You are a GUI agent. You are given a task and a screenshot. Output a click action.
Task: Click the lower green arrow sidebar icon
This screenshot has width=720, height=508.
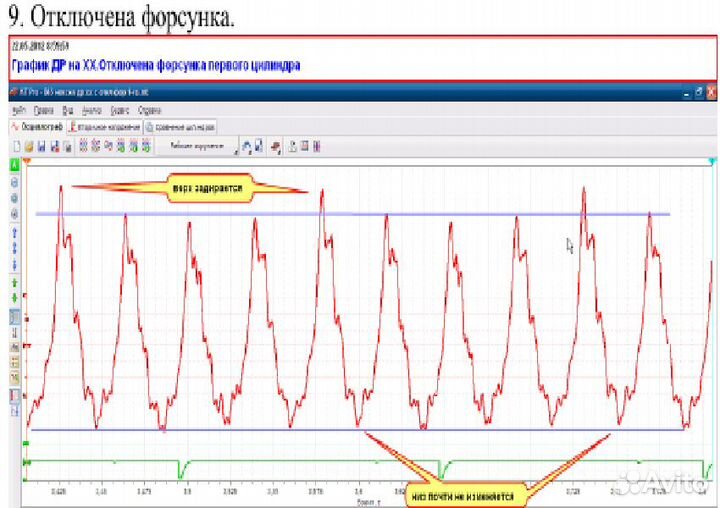(15, 298)
